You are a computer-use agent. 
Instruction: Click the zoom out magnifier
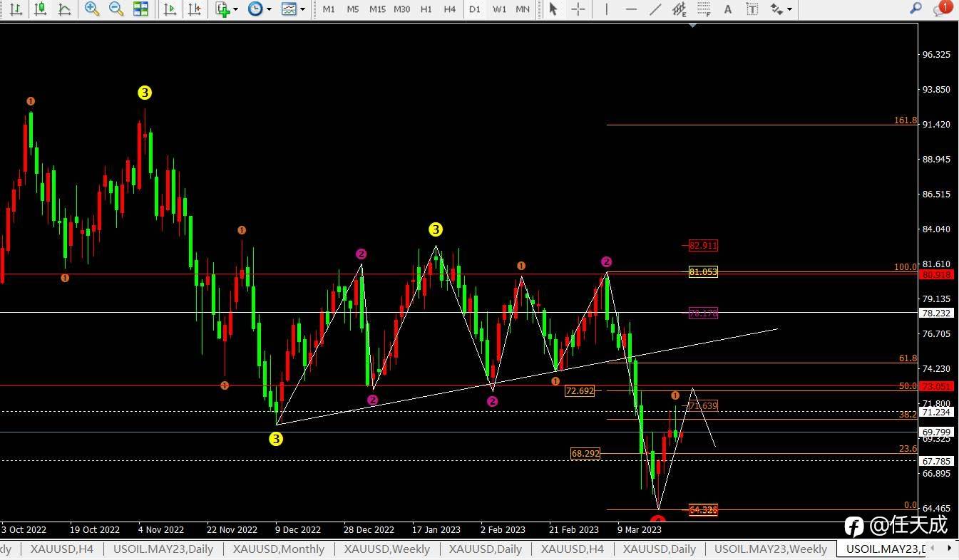[116, 9]
